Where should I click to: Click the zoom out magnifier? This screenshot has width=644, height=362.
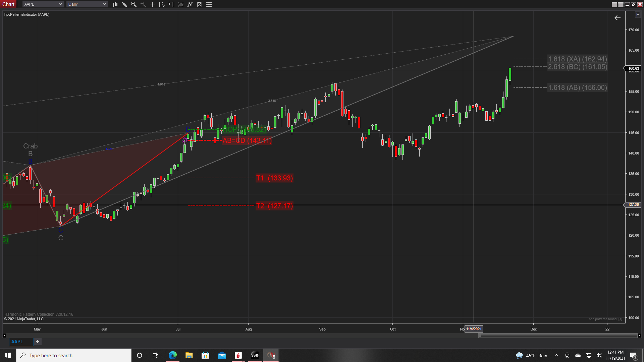point(143,4)
